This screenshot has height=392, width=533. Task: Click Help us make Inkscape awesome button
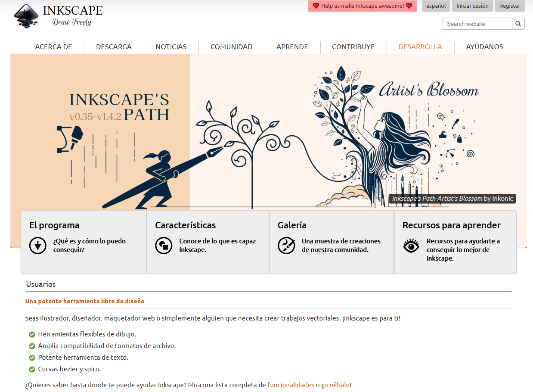point(363,6)
